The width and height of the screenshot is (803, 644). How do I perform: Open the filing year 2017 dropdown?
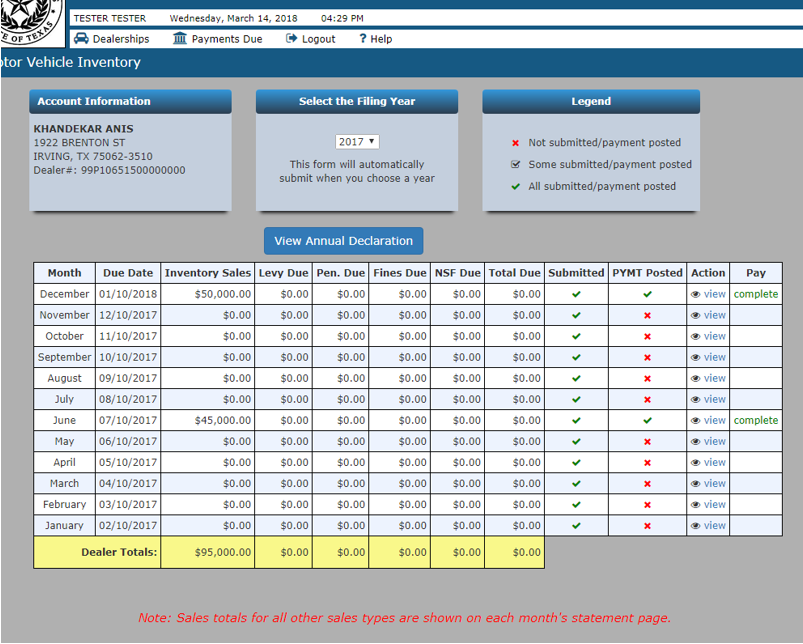coord(357,142)
